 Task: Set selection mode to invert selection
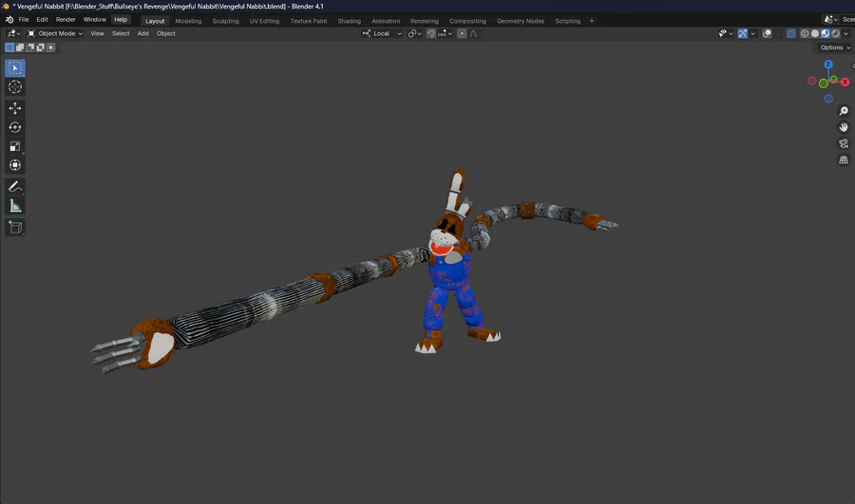click(40, 47)
